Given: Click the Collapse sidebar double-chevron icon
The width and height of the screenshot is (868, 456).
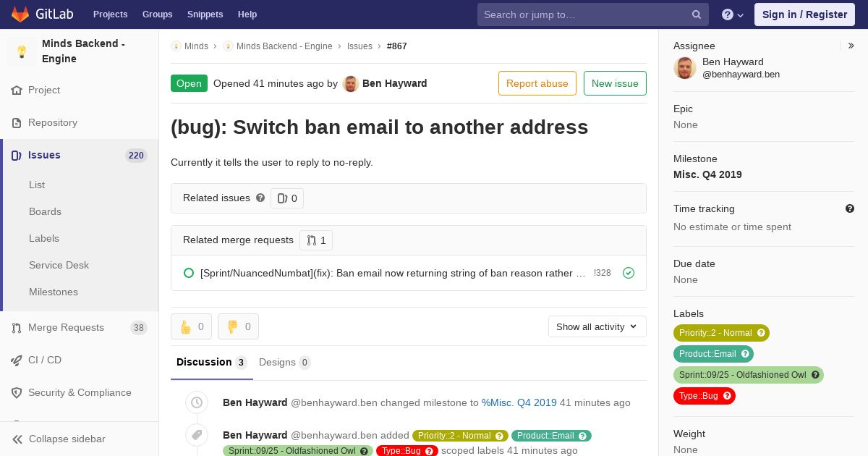Looking at the screenshot, I should 17,439.
